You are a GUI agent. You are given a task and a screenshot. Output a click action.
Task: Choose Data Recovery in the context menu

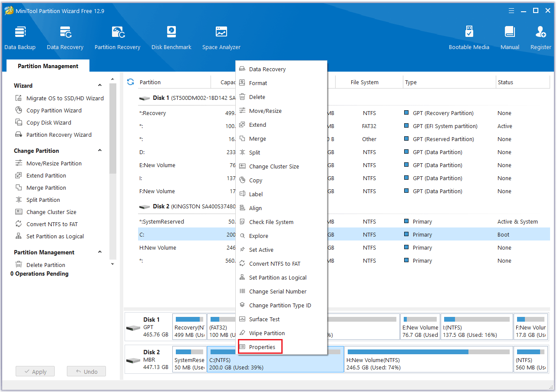(281, 69)
